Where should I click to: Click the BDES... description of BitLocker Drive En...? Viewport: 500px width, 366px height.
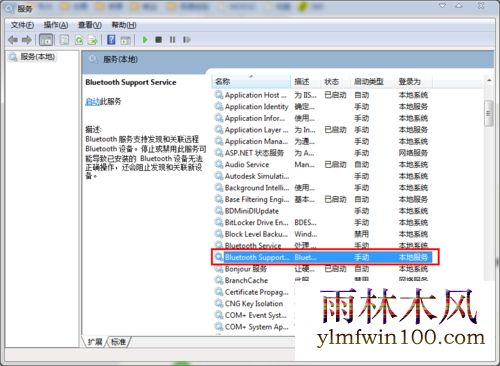(x=305, y=222)
